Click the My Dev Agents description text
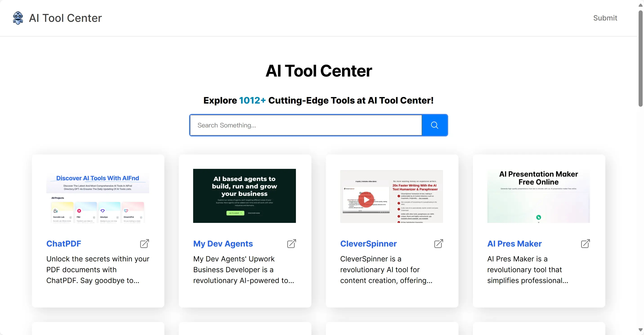Viewport: 644px width, 335px height. tap(244, 270)
